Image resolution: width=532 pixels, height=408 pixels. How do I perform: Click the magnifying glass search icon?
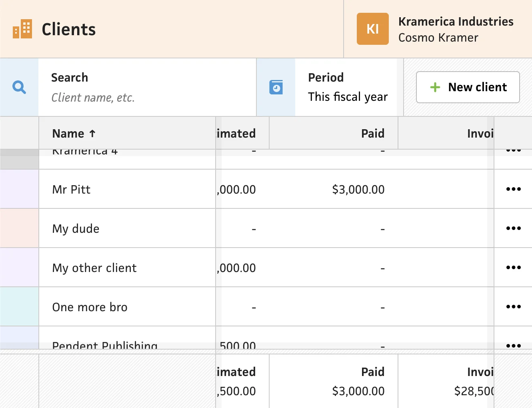click(x=19, y=87)
